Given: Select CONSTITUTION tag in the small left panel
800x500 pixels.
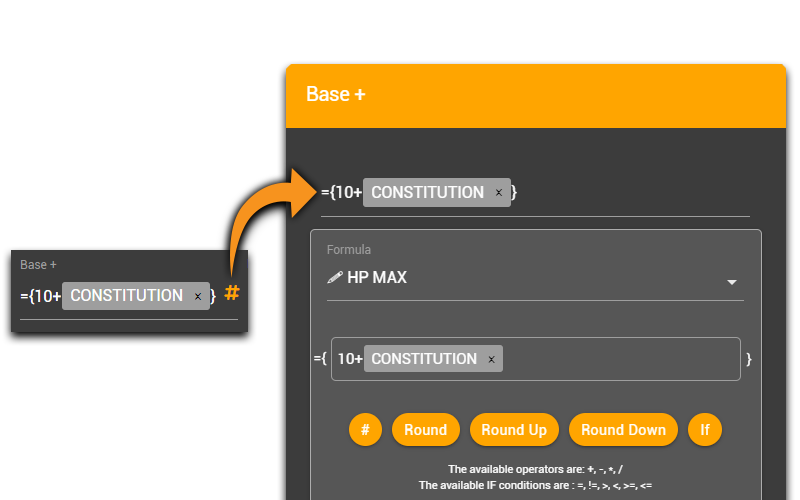Looking at the screenshot, I should tap(126, 296).
